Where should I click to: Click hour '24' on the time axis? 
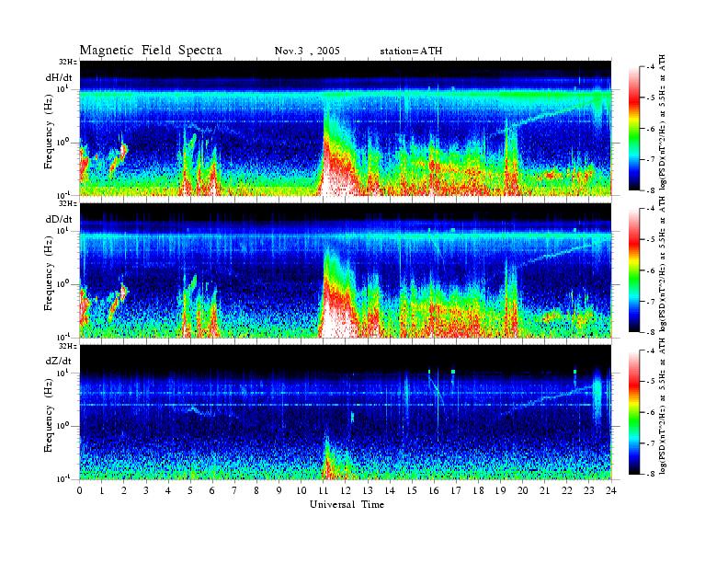(611, 491)
